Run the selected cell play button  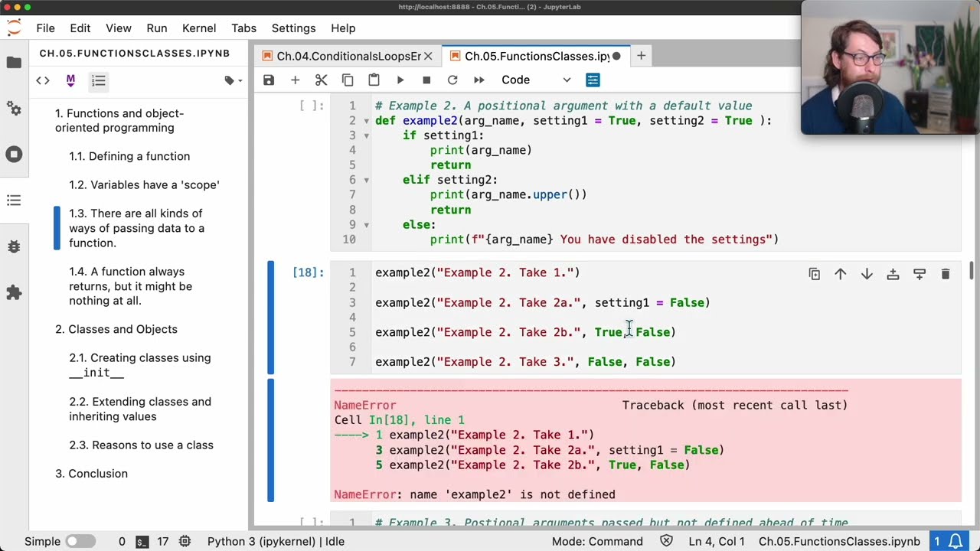400,80
